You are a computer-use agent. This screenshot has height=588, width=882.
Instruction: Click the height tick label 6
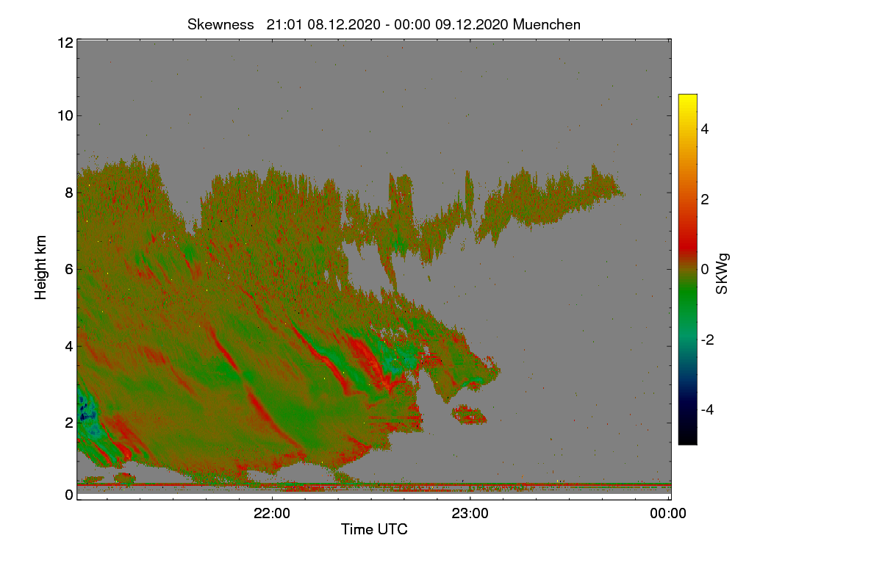pos(68,269)
